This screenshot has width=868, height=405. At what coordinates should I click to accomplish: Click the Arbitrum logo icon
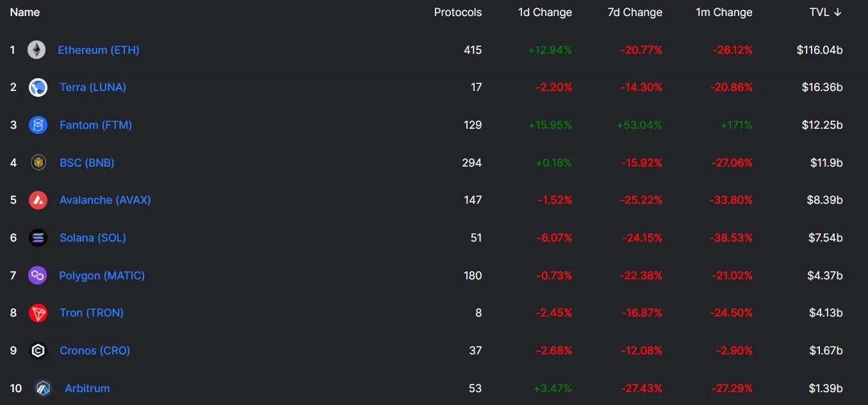tap(43, 388)
